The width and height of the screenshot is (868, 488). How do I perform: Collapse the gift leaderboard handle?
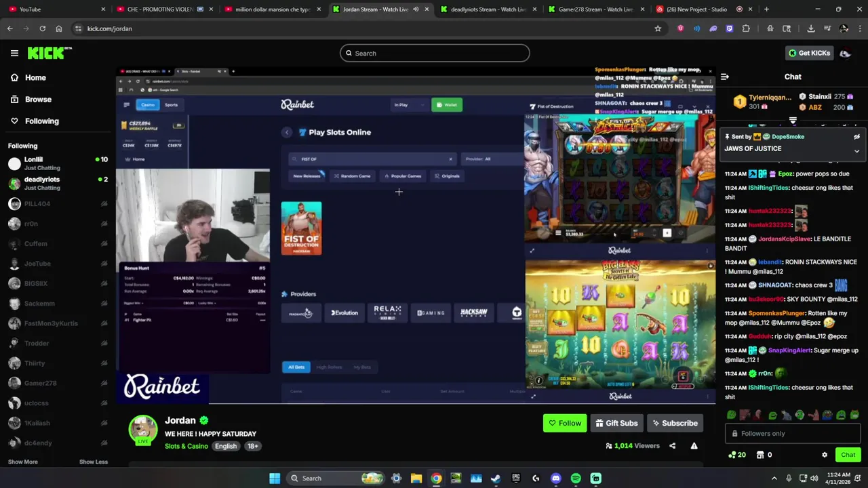click(x=793, y=121)
